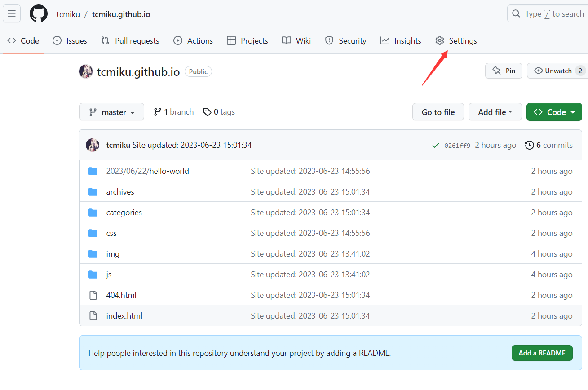Open the Projects tab

click(248, 41)
